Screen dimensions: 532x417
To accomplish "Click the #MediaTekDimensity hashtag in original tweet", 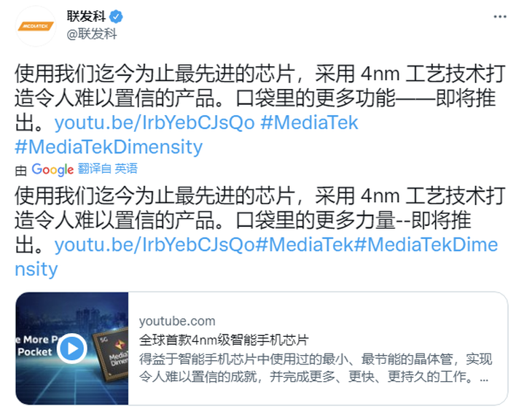I will click(x=109, y=147).
